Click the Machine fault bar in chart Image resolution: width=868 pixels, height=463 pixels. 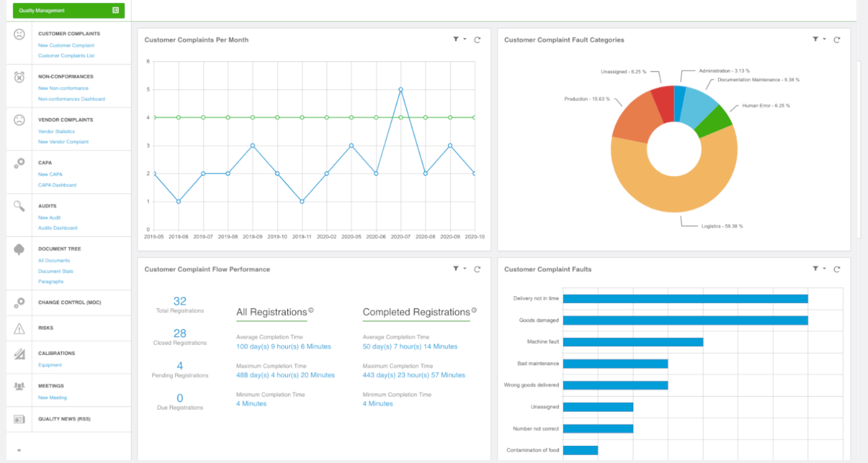coord(633,342)
